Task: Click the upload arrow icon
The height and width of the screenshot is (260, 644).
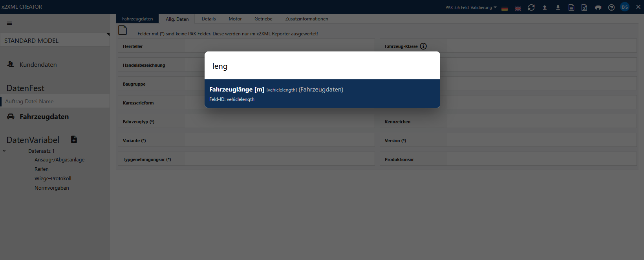Action: pyautogui.click(x=545, y=7)
